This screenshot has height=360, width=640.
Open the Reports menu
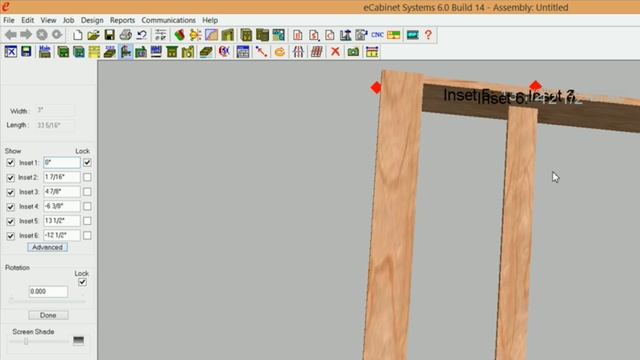coord(122,20)
